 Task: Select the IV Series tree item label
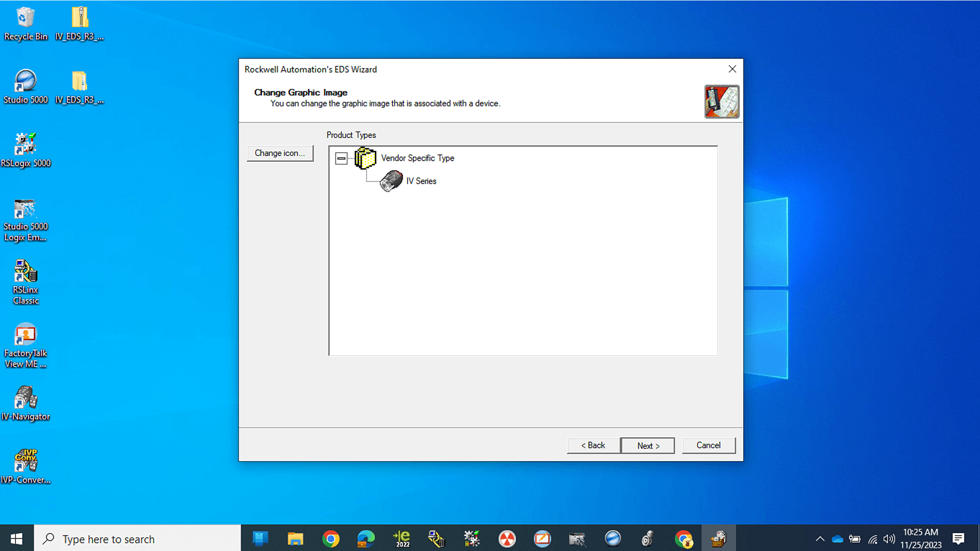pos(421,181)
